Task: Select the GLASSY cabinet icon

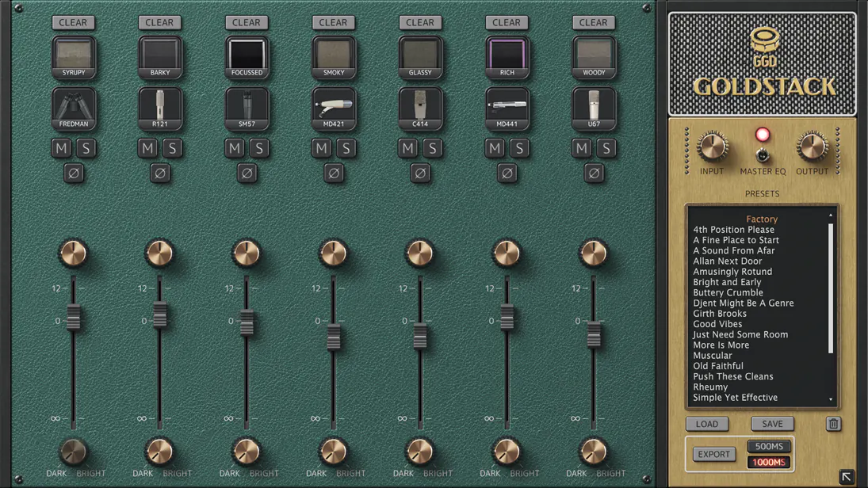Action: (420, 56)
